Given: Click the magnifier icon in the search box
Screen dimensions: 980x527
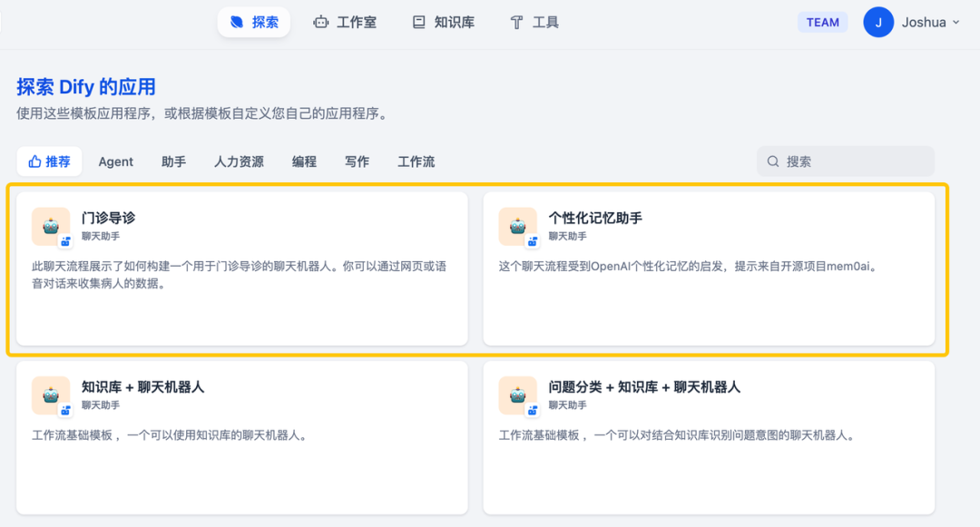Looking at the screenshot, I should pos(772,161).
